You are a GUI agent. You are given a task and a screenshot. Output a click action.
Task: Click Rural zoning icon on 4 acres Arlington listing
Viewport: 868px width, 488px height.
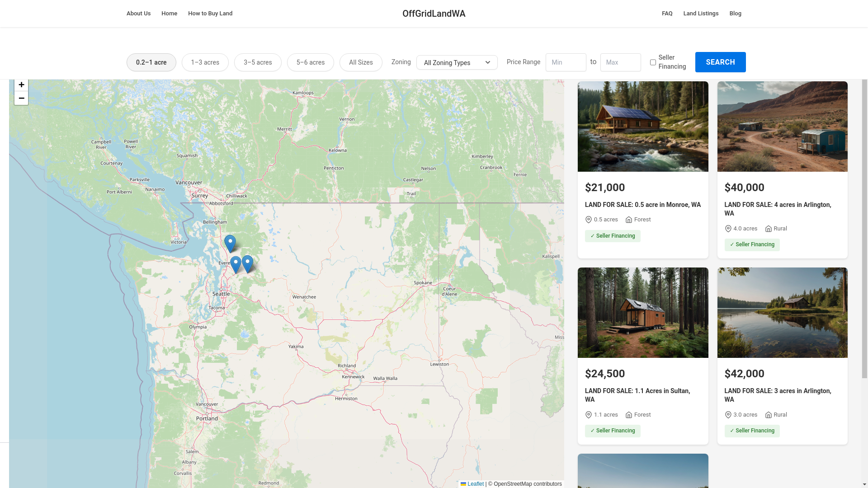click(769, 229)
